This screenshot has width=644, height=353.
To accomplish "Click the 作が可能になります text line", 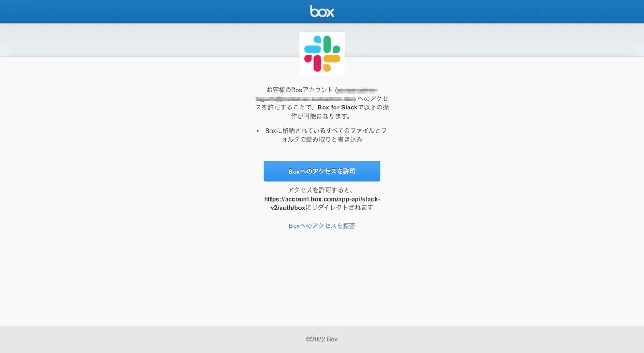I will [x=322, y=116].
